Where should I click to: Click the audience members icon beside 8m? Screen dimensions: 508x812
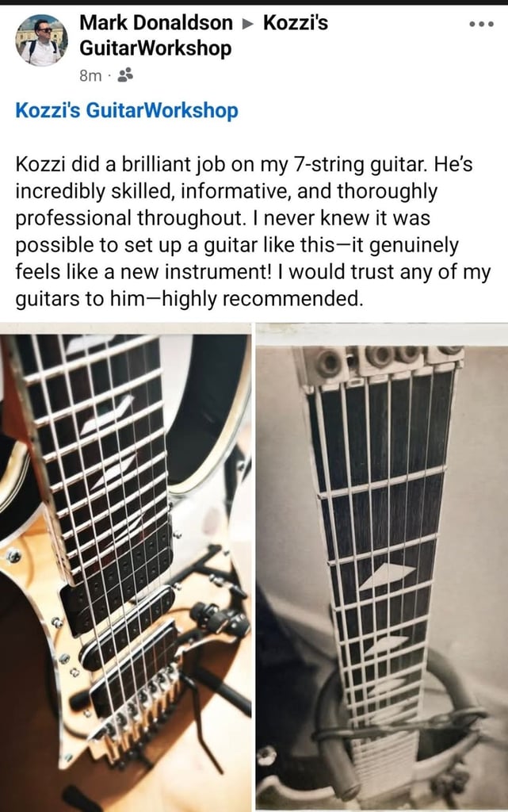point(125,75)
